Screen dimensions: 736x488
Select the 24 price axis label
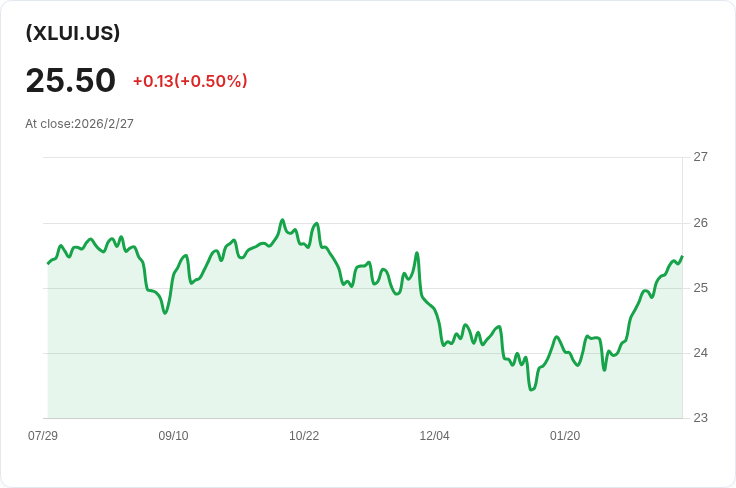[x=700, y=353]
